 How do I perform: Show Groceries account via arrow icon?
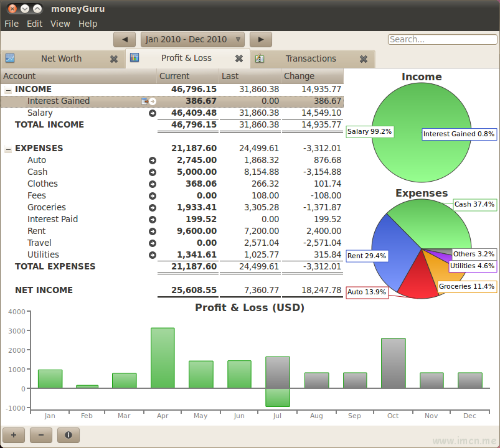(153, 207)
